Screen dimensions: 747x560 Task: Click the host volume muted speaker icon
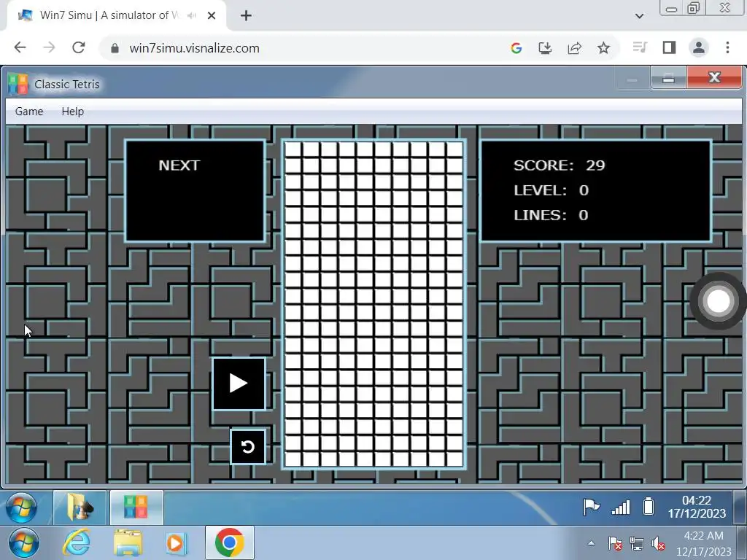pos(658,543)
